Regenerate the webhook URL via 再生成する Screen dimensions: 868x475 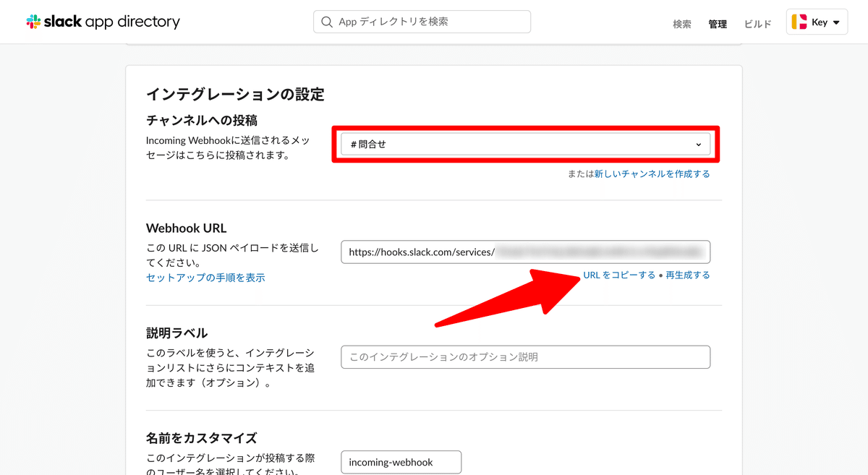tap(687, 275)
